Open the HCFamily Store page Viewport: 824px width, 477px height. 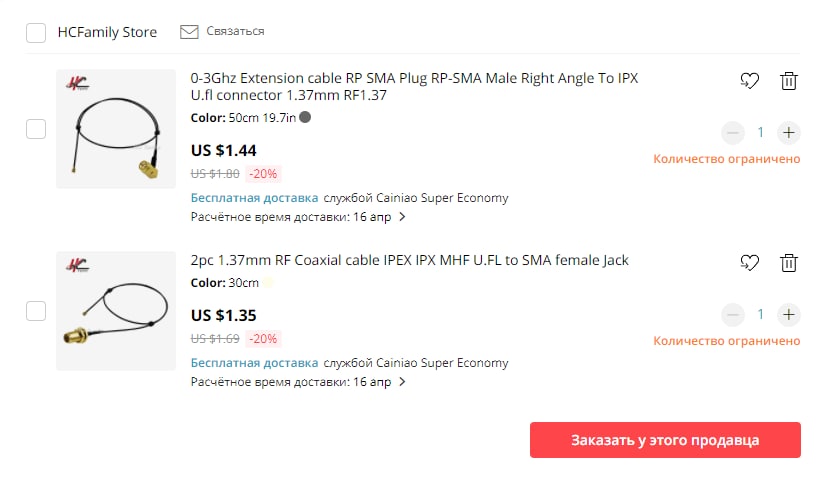[107, 32]
